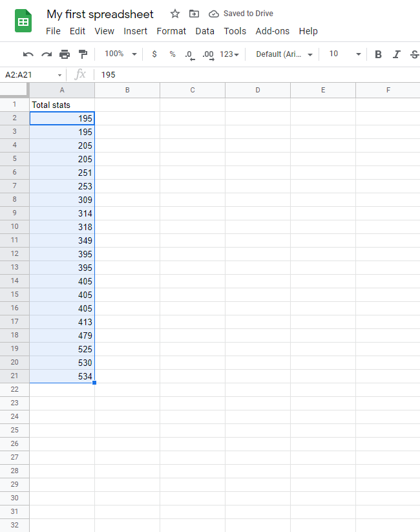
Task: Open the Default (Arial) font dropdown
Action: point(284,54)
